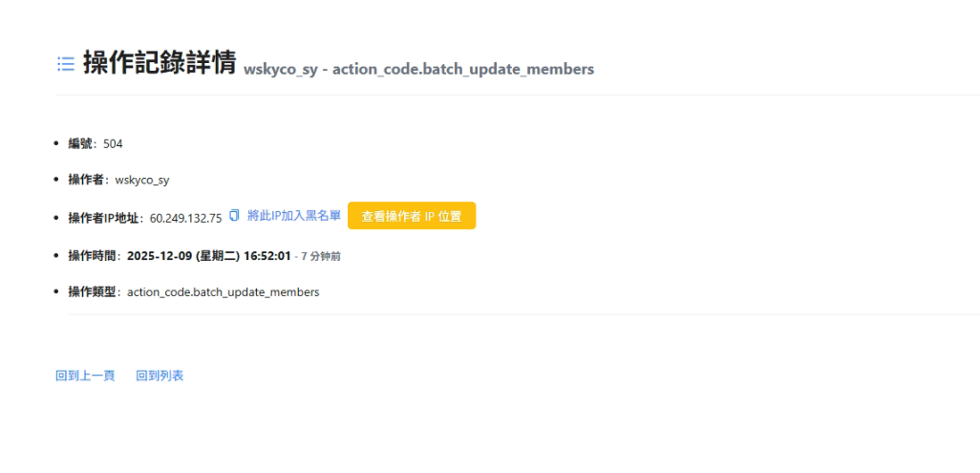
Task: Click the record number 504
Action: pyautogui.click(x=113, y=143)
